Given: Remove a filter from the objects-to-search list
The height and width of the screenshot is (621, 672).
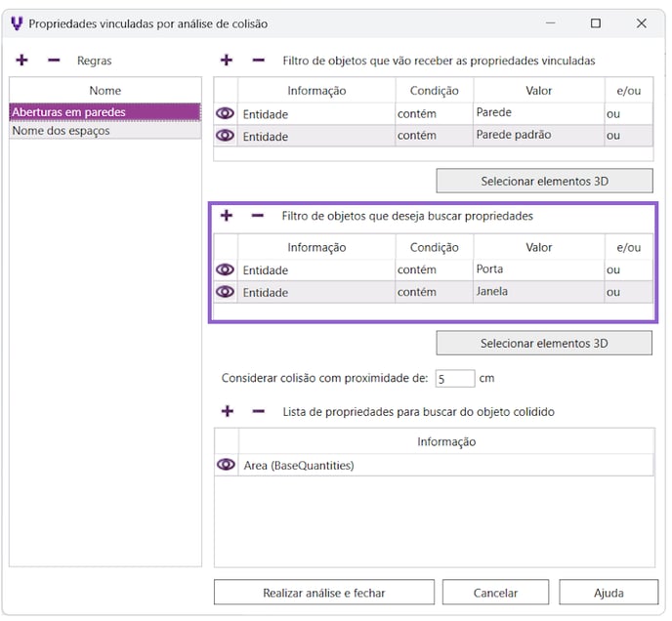Looking at the screenshot, I should point(258,216).
